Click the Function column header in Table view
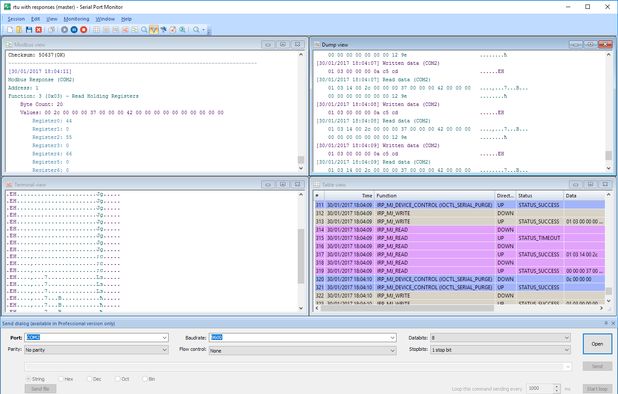Image resolution: width=618 pixels, height=394 pixels. [x=434, y=195]
